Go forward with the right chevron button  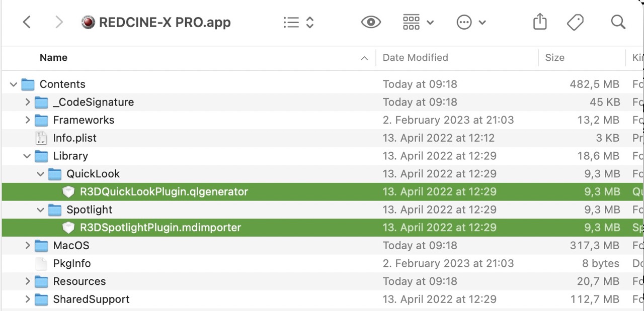(x=59, y=22)
